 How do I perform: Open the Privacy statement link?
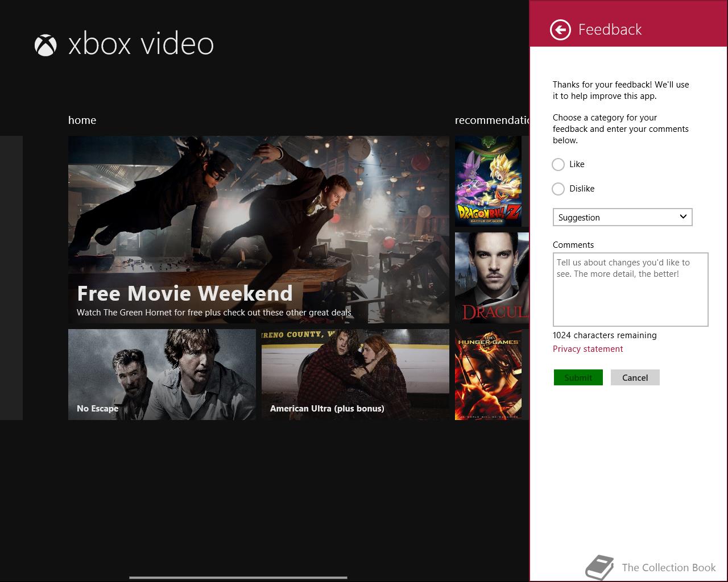pos(588,349)
